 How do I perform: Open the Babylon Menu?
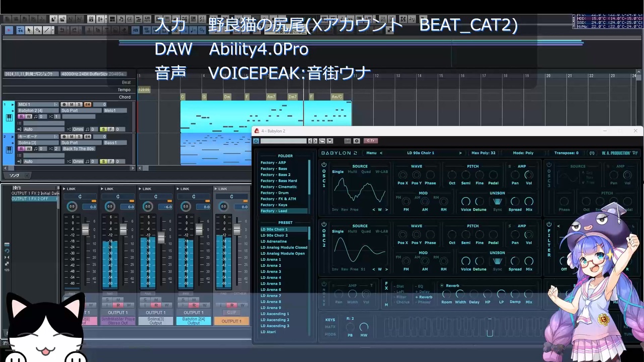tap(371, 153)
